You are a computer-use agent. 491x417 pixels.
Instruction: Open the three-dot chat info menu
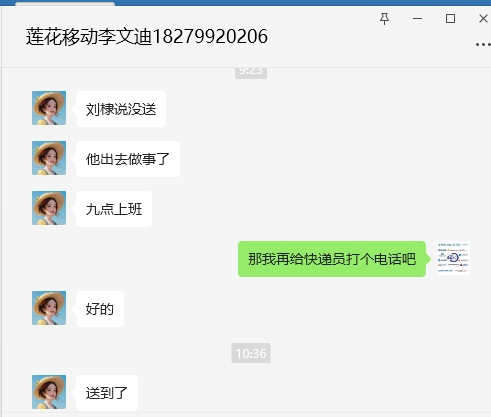click(483, 44)
